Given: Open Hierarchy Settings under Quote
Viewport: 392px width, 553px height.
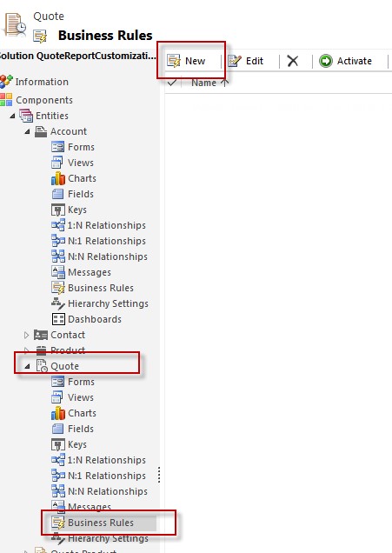Looking at the screenshot, I should click(100, 538).
